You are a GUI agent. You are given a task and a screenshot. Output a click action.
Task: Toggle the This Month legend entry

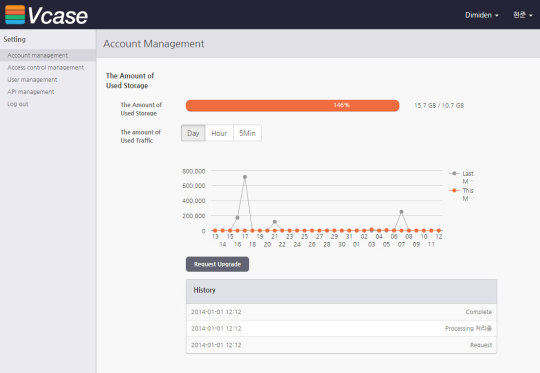coord(462,194)
